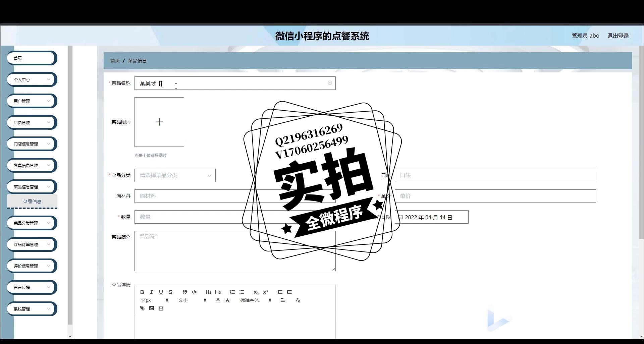The height and width of the screenshot is (344, 644).
Task: Open the text background color picker
Action: pyautogui.click(x=227, y=300)
